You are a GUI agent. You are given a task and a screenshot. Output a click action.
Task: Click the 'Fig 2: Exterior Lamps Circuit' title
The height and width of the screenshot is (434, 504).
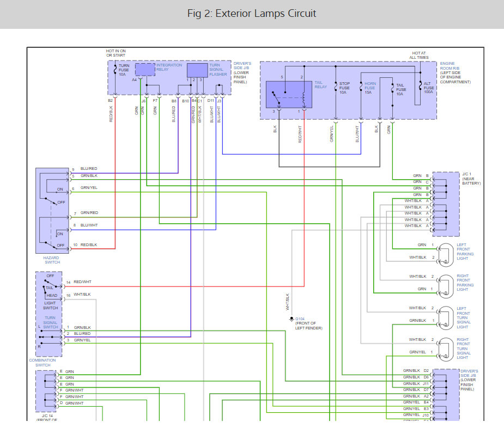tap(252, 14)
